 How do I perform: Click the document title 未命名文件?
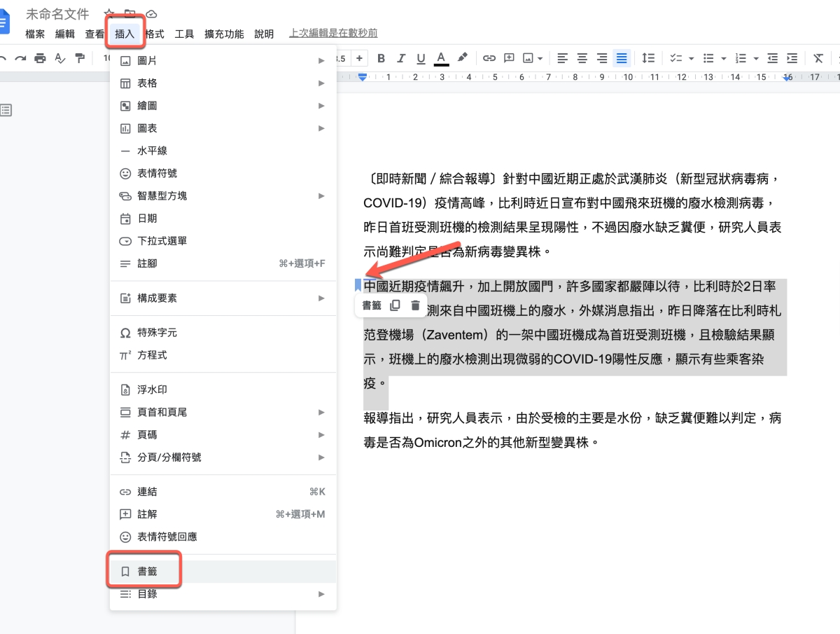pyautogui.click(x=57, y=14)
